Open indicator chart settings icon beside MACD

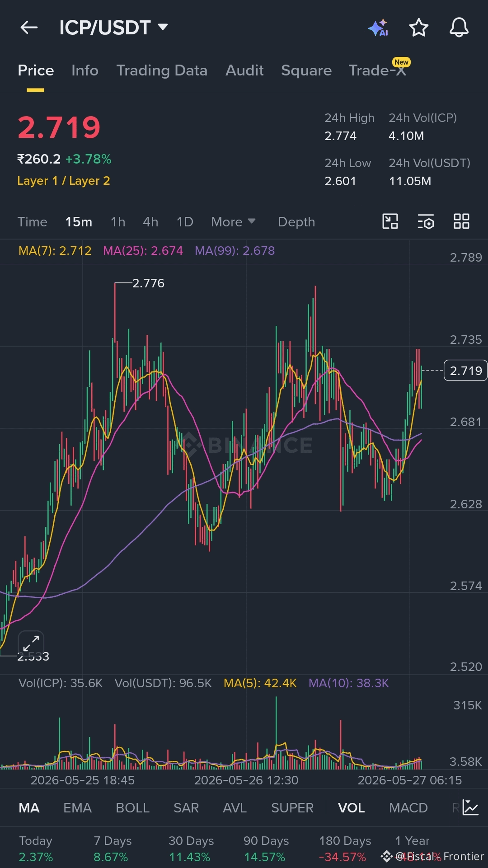pyautogui.click(x=470, y=807)
